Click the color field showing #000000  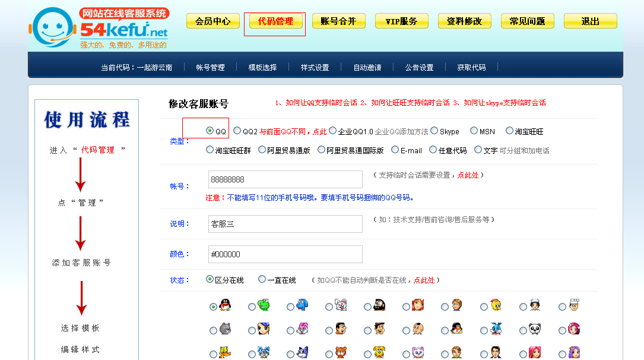tap(285, 254)
